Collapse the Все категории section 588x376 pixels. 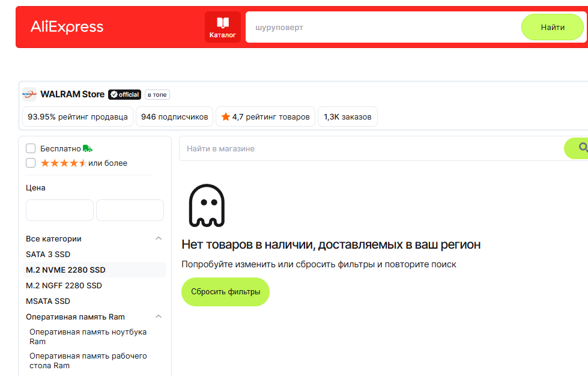pos(159,238)
